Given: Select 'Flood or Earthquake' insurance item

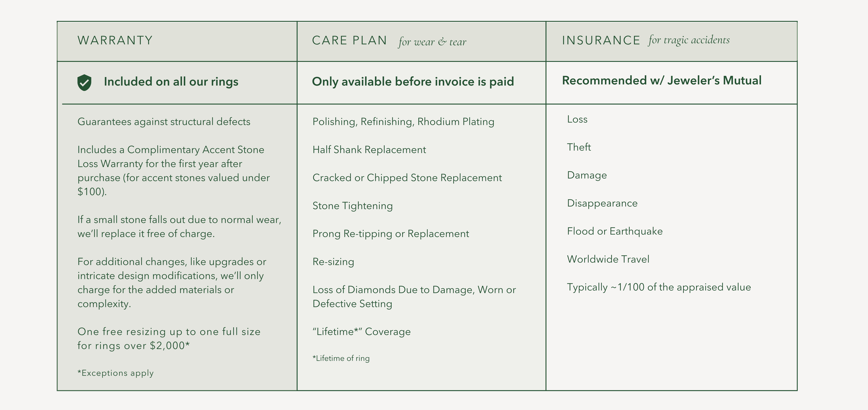Looking at the screenshot, I should point(615,231).
